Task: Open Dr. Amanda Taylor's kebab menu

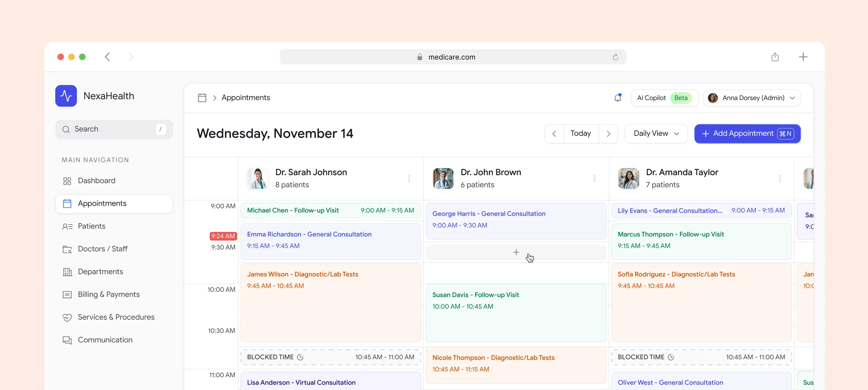Action: [x=780, y=179]
